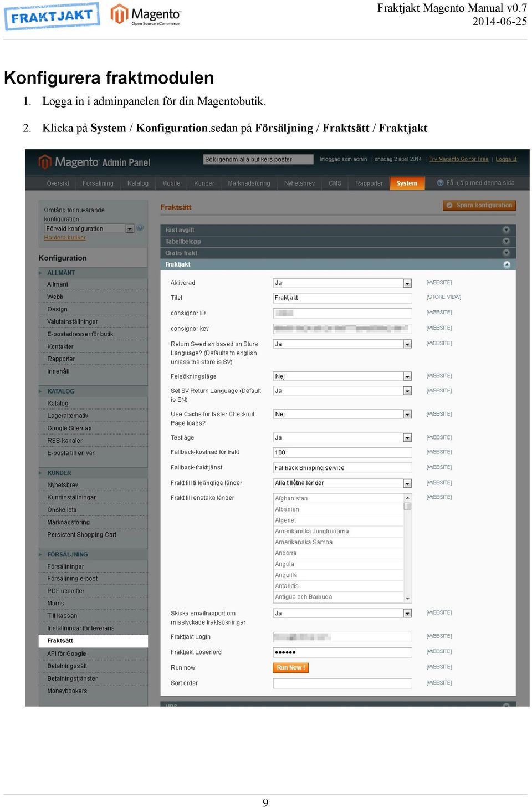Open the Return Swedish based on Store dropdown
Image resolution: width=532 pixels, height=807 pixels.
click(342, 344)
